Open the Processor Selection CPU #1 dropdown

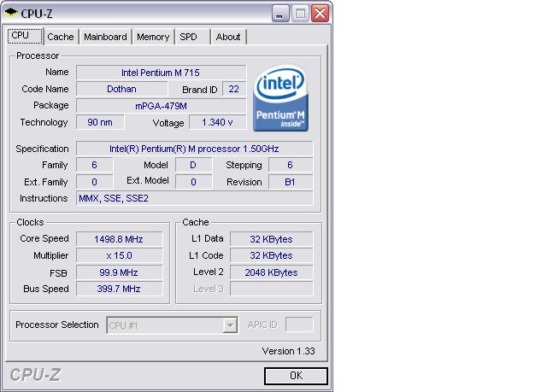172,325
